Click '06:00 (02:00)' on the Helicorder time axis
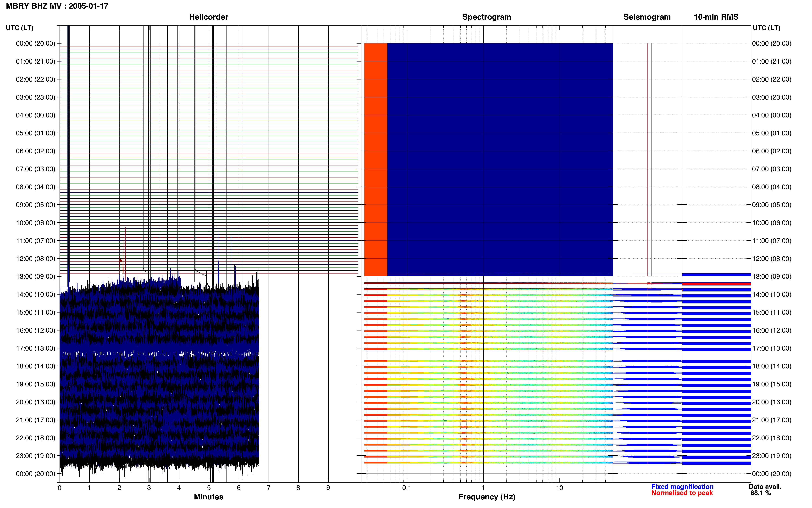The image size is (812, 508). pyautogui.click(x=36, y=151)
